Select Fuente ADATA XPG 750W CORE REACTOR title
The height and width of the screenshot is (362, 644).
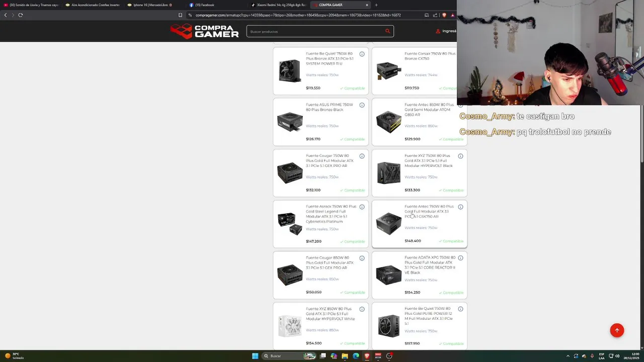(430, 265)
